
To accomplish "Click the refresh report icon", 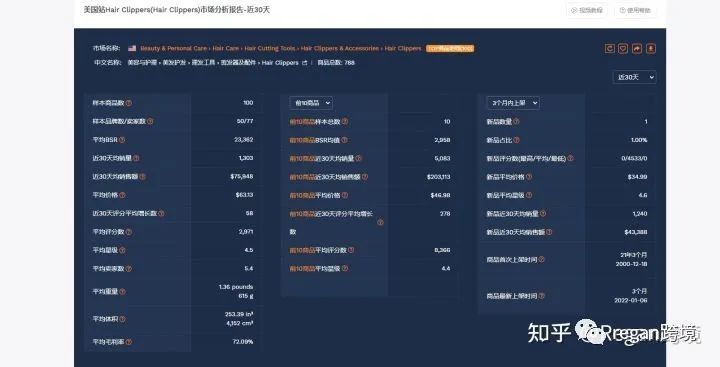I will click(x=609, y=48).
